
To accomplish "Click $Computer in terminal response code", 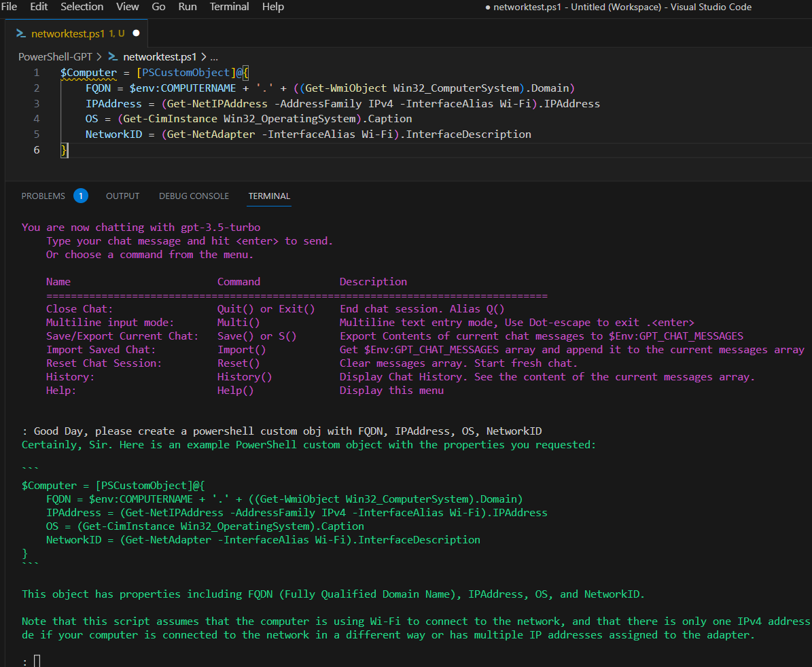I will [49, 486].
